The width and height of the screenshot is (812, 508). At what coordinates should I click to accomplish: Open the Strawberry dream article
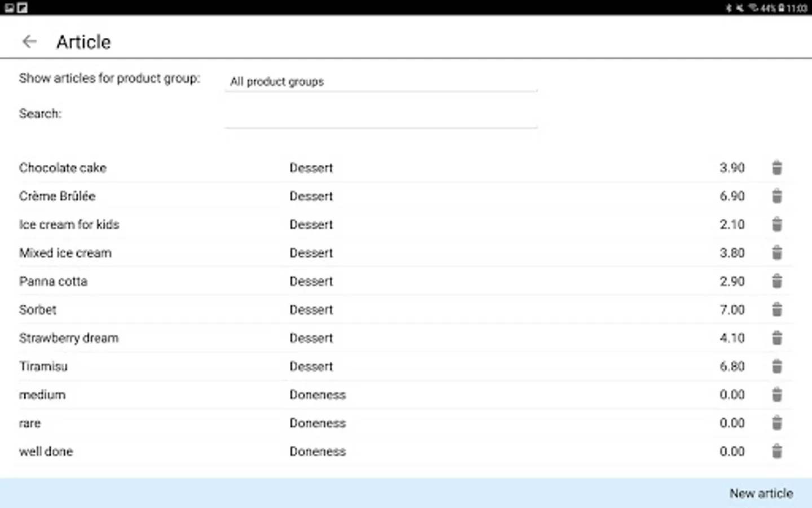point(69,338)
